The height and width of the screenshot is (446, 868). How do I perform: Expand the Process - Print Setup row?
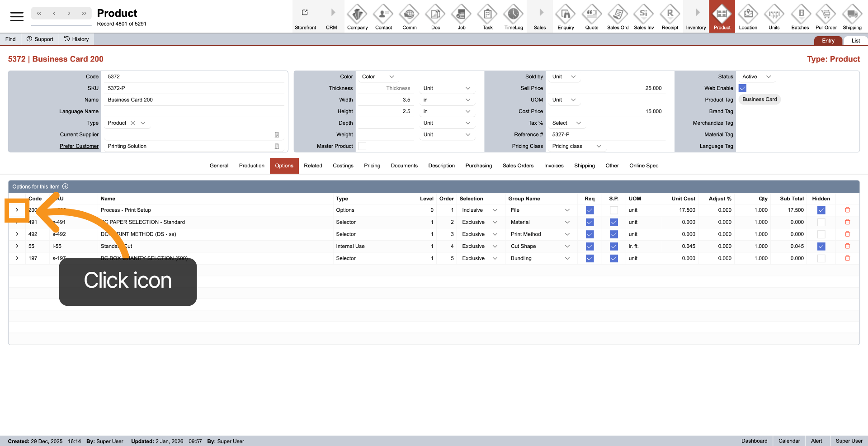[x=17, y=210]
